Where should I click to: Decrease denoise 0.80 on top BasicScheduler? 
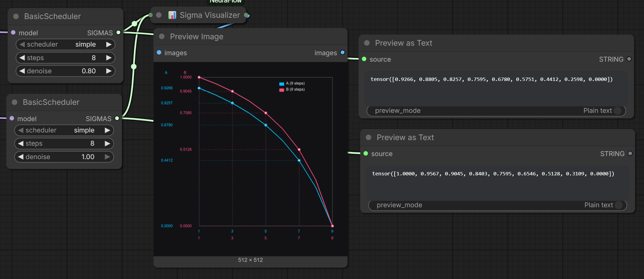(x=22, y=71)
